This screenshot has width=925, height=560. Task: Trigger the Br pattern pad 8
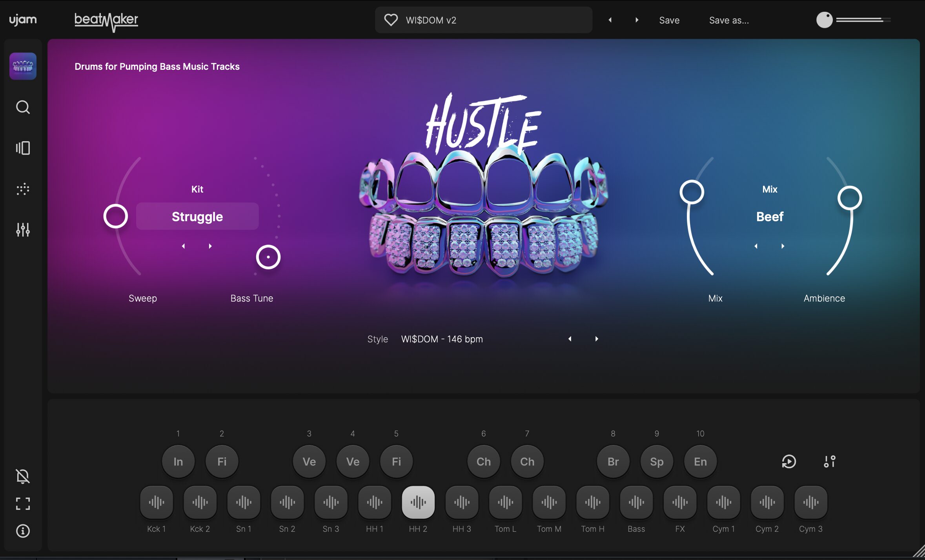pos(613,462)
